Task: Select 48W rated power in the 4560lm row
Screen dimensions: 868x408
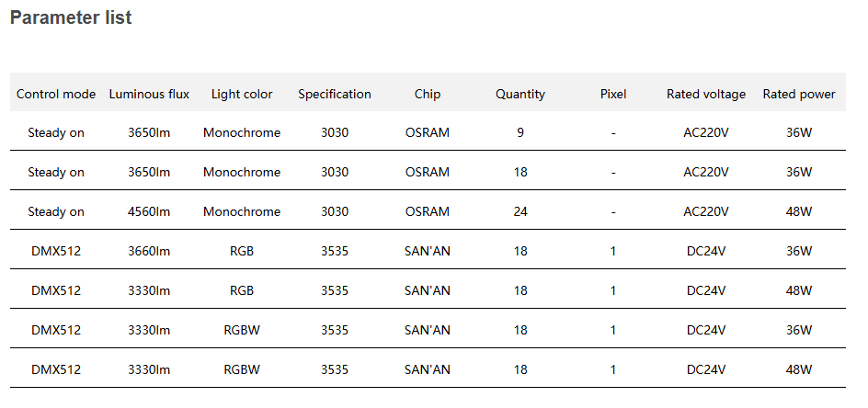Action: pos(799,211)
